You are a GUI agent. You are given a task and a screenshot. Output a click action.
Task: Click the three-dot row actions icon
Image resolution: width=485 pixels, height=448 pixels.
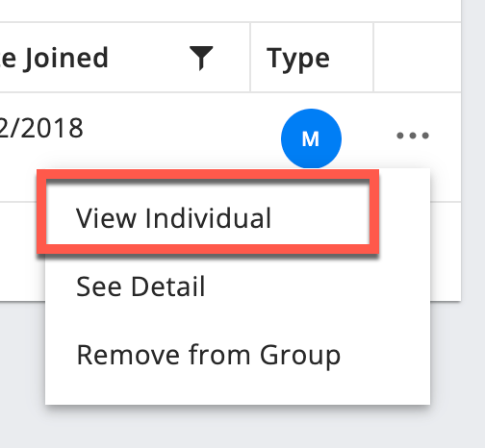(x=413, y=136)
